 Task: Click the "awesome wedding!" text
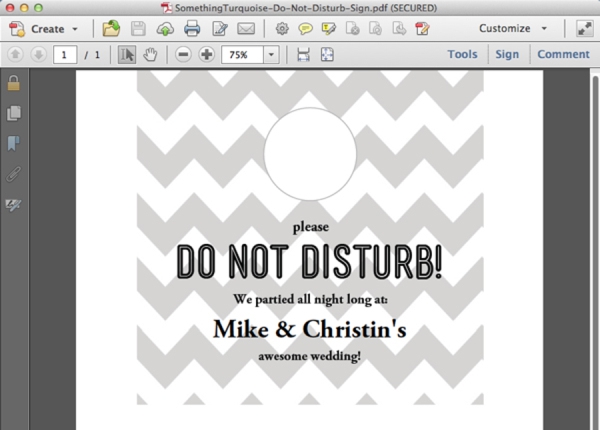[310, 356]
